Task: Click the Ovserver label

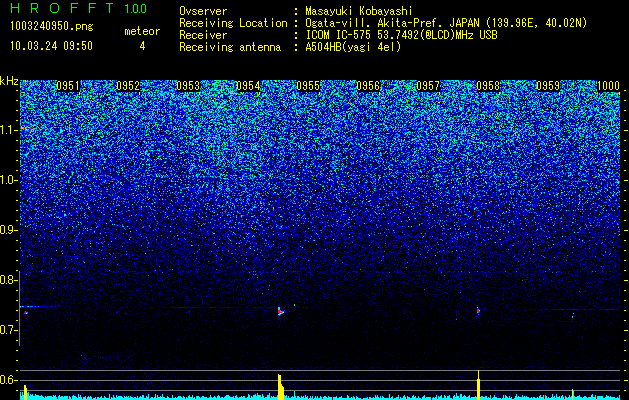Action: (203, 11)
